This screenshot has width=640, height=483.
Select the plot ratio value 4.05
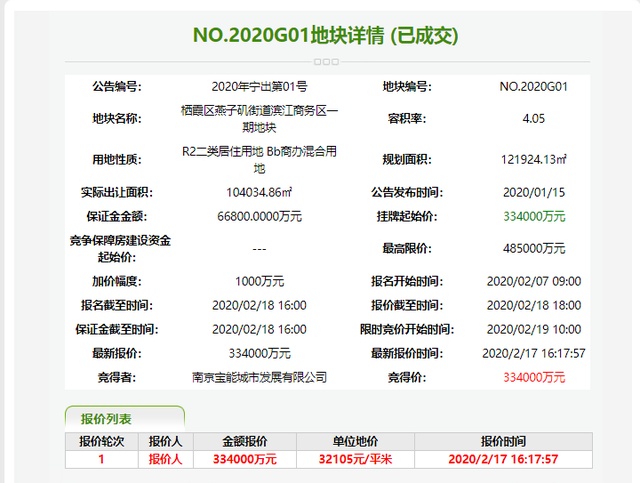[x=533, y=118]
